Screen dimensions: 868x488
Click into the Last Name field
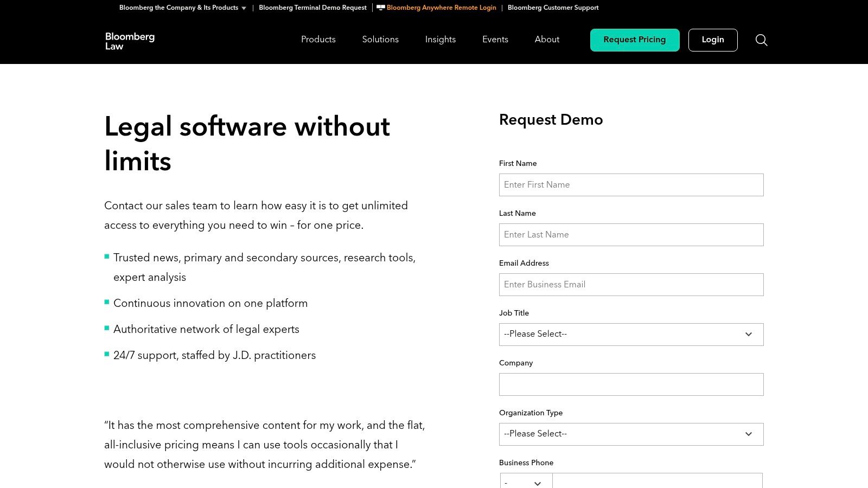coord(631,235)
